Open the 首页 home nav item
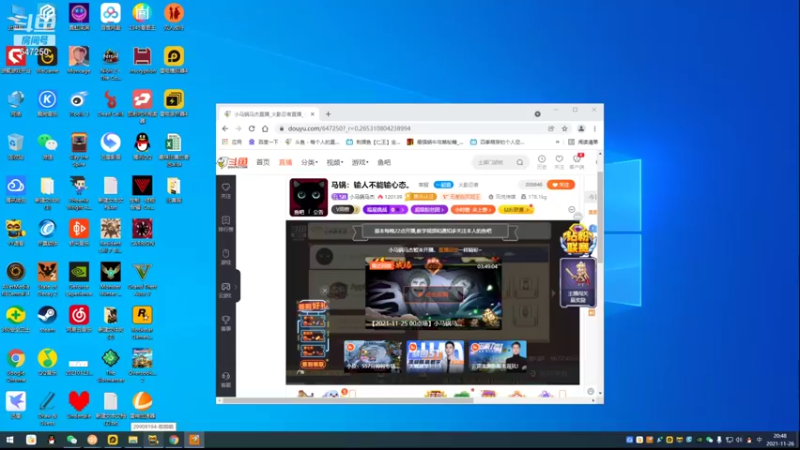This screenshot has width=800, height=450. click(263, 163)
